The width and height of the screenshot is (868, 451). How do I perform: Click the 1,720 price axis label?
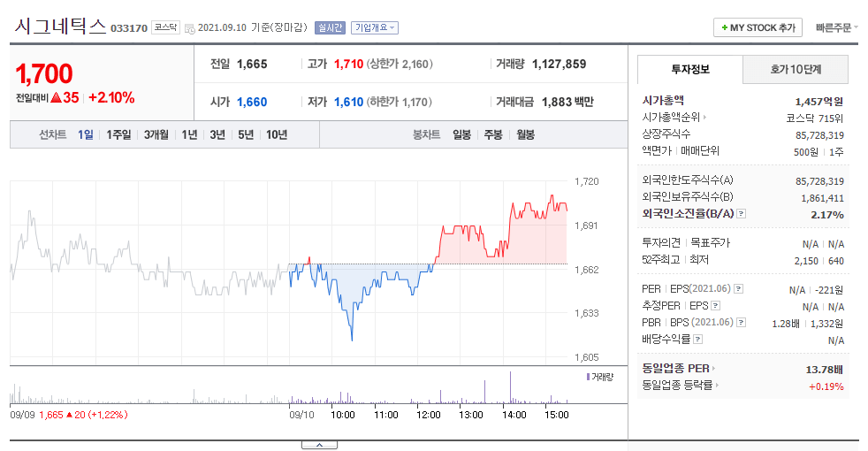[x=587, y=181]
